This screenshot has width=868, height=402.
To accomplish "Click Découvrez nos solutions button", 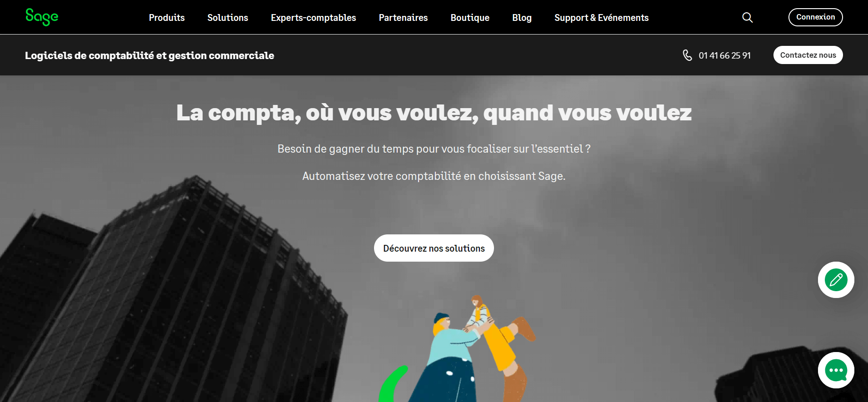I will pos(434,248).
